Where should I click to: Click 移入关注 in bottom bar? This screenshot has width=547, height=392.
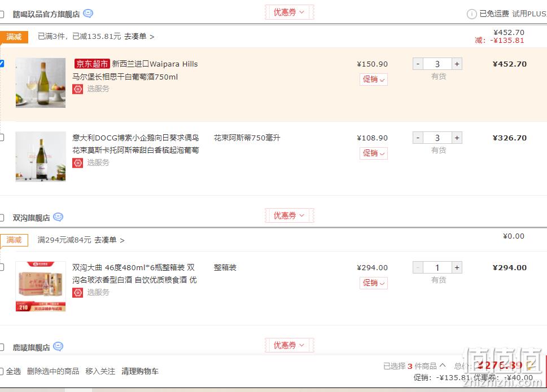(x=100, y=372)
